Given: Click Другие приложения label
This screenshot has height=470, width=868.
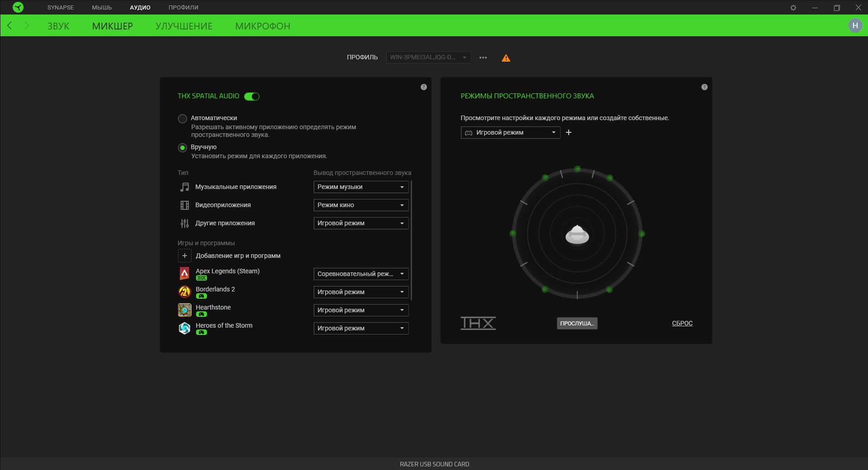Looking at the screenshot, I should tap(225, 223).
